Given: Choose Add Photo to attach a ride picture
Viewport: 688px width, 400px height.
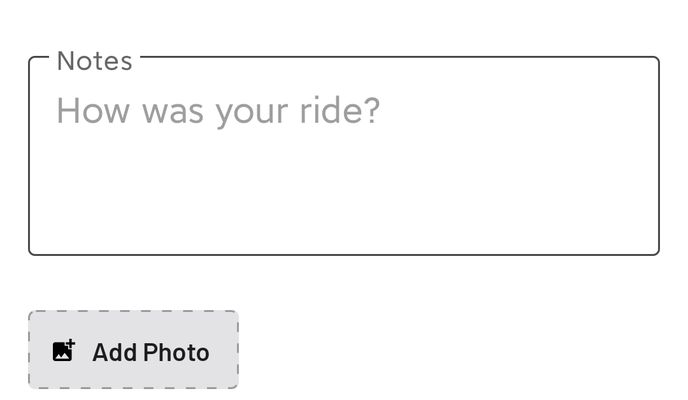Looking at the screenshot, I should pyautogui.click(x=133, y=350).
